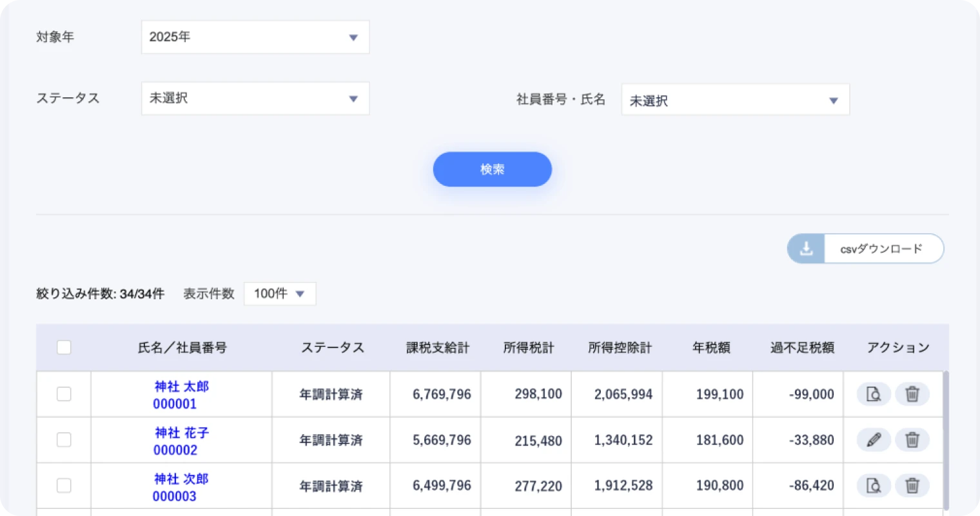This screenshot has width=980, height=516.
Task: Click the csvダウンロード button label
Action: point(881,249)
